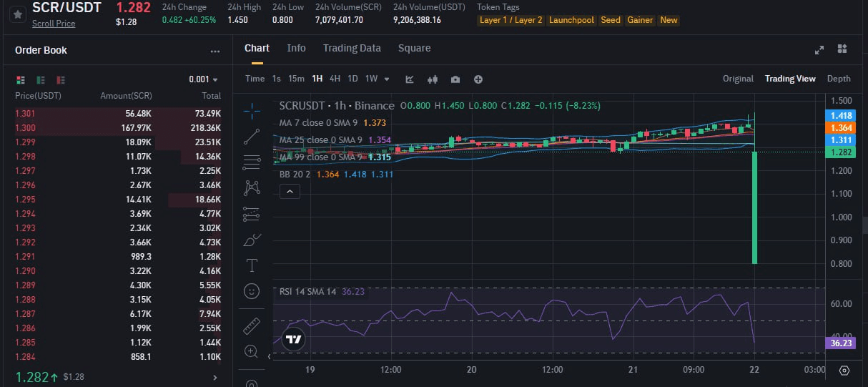Open the Chart tab
Image resolution: width=868 pixels, height=387 pixels.
click(257, 48)
